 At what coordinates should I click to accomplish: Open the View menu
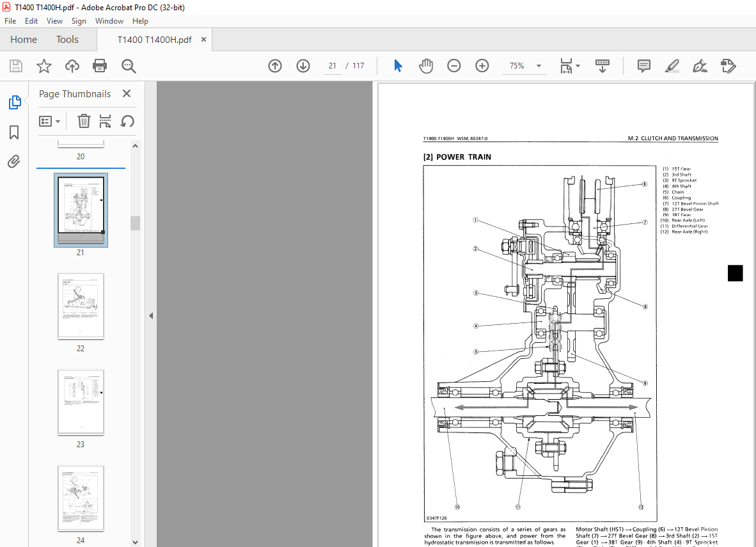coord(54,20)
